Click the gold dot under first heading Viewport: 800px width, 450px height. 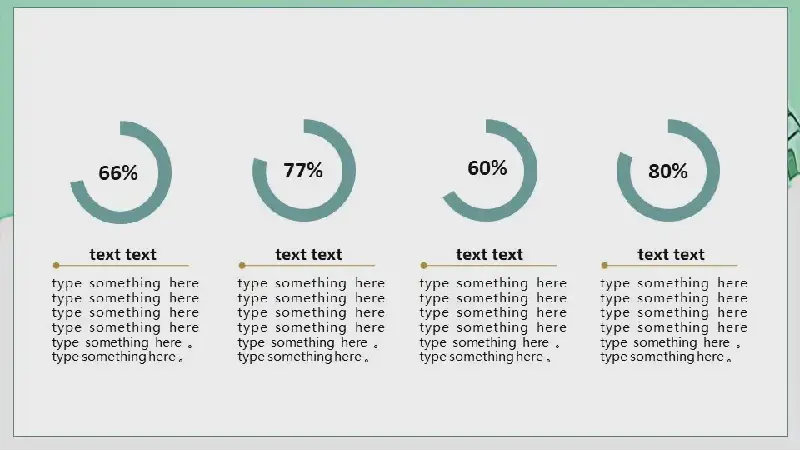tap(56, 265)
